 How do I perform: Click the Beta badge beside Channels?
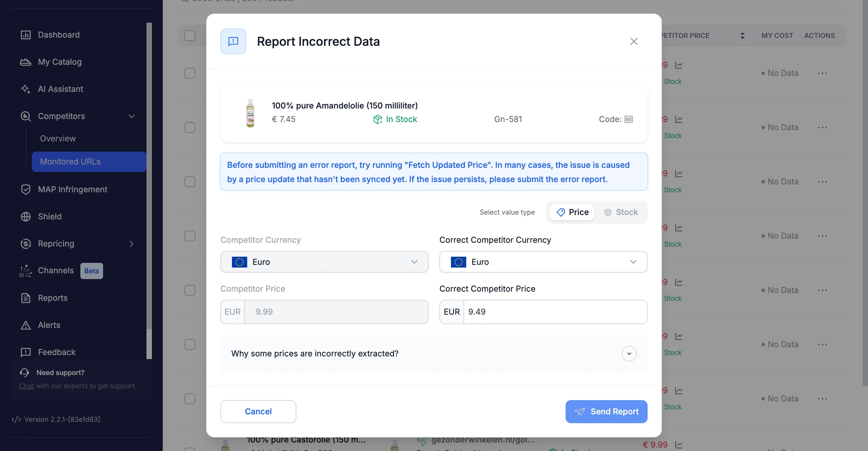pyautogui.click(x=92, y=271)
